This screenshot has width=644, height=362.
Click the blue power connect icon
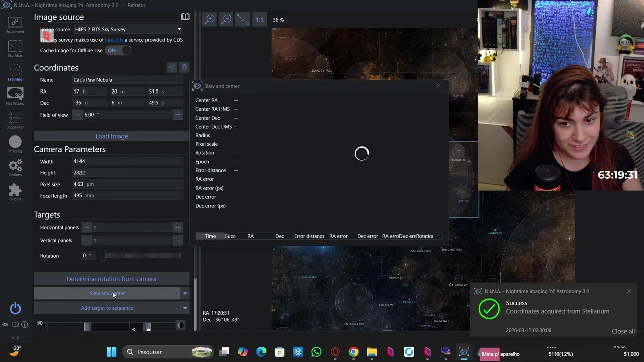click(x=15, y=308)
